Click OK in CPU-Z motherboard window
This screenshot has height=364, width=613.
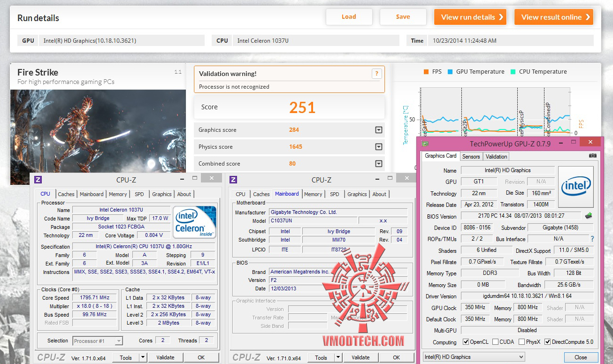coord(396,357)
